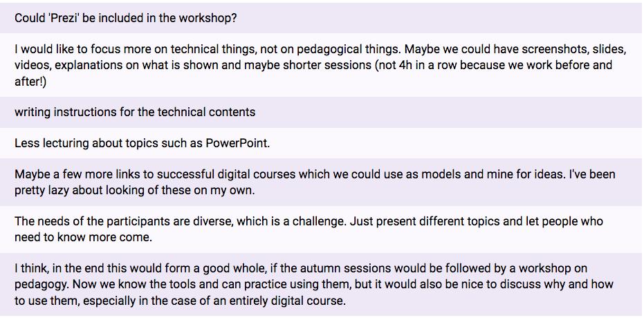Select the 'Could Prezi be included' response row
This screenshot has height=318, width=644.
pyautogui.click(x=322, y=18)
